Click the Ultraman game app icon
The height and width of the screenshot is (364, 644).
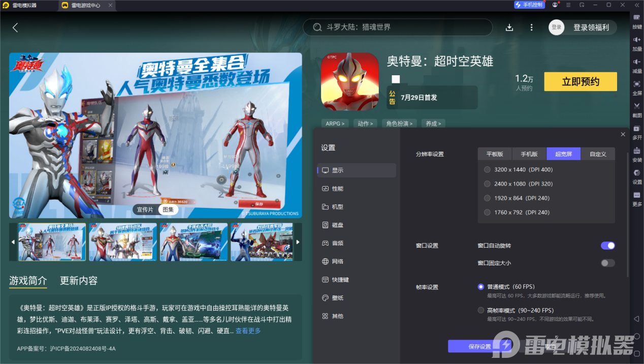[x=349, y=81]
